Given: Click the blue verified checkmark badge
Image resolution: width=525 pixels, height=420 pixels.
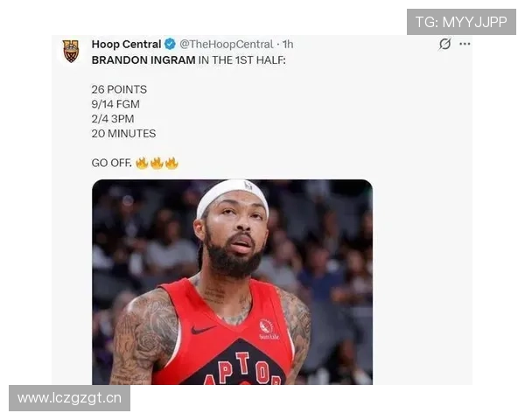Looking at the screenshot, I should [x=170, y=44].
